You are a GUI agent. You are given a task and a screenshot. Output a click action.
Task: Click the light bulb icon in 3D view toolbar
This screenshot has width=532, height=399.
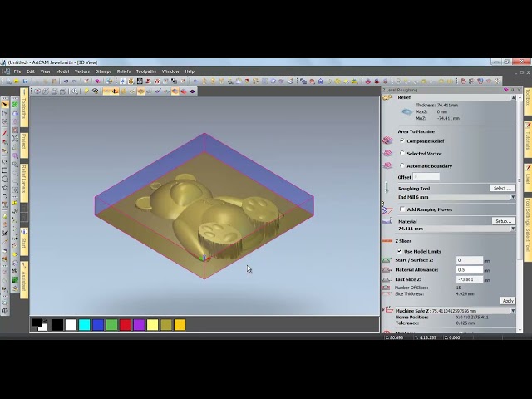point(86,91)
